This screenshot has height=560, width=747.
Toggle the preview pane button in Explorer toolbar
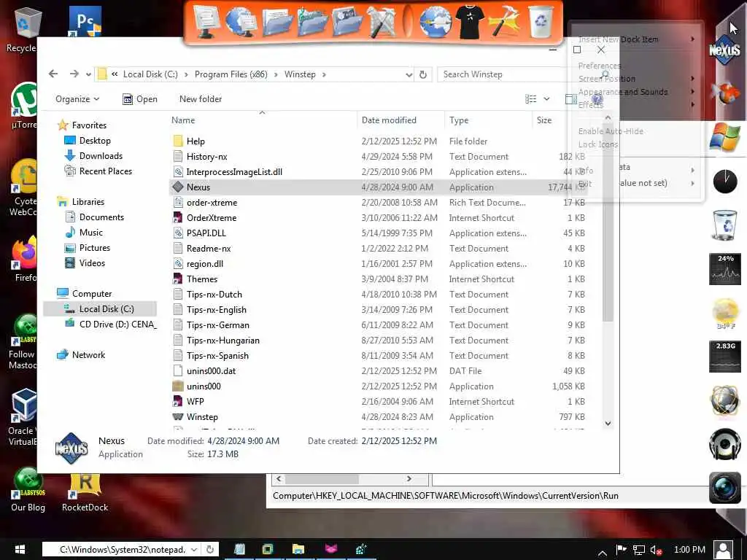point(570,99)
